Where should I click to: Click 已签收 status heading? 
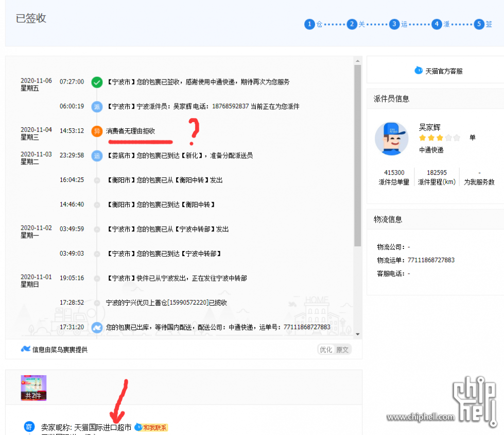(31, 18)
